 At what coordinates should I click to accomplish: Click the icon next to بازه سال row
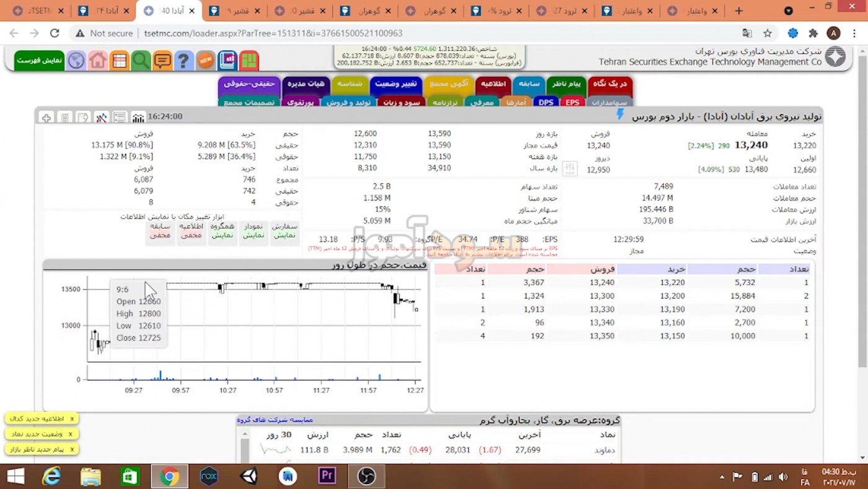pyautogui.click(x=571, y=168)
